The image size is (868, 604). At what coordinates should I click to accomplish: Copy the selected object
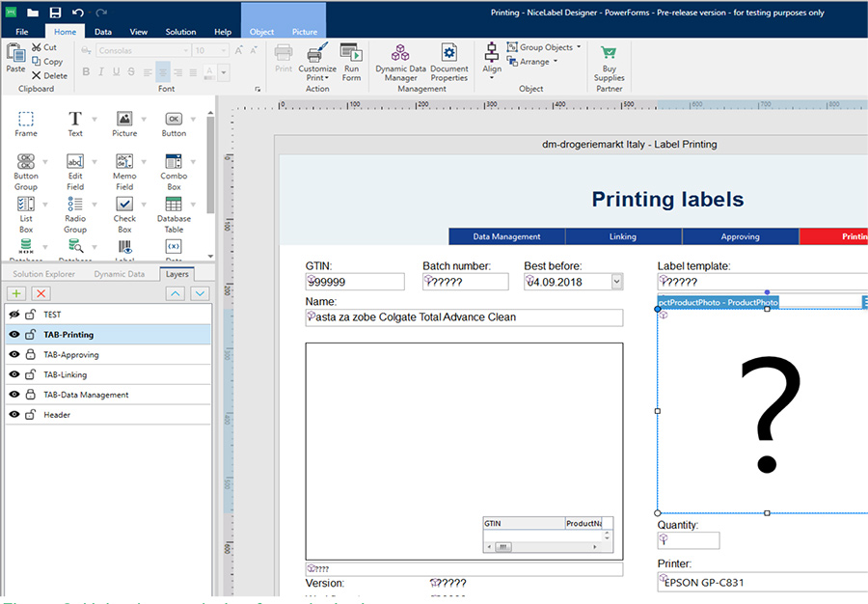tap(47, 62)
